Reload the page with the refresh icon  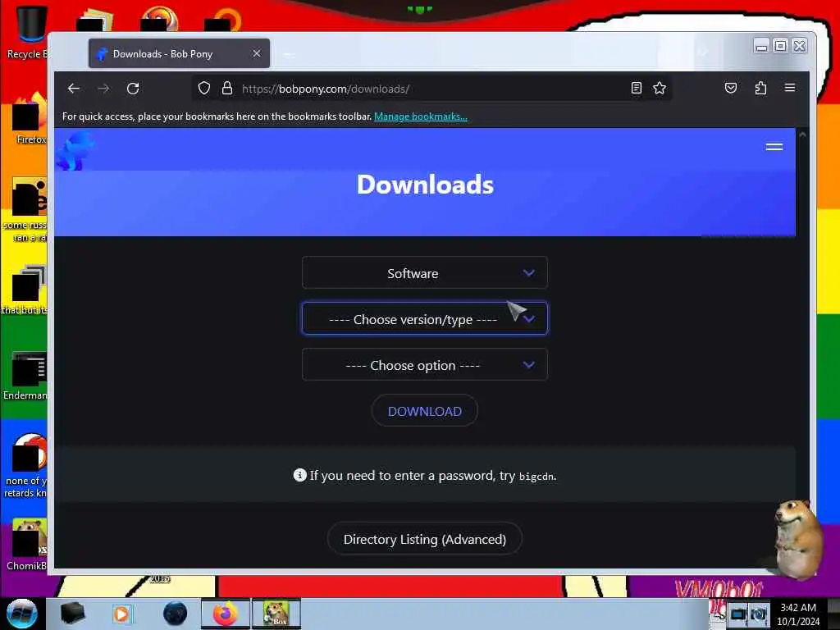pos(134,89)
